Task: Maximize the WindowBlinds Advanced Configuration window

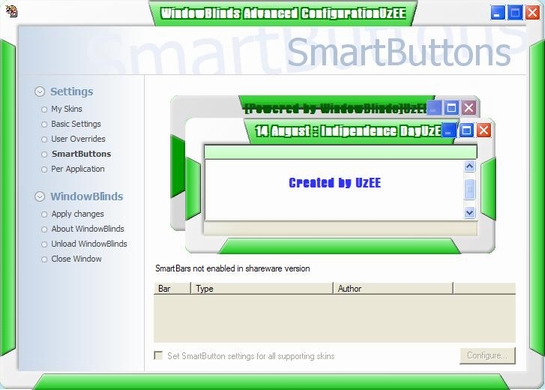Action: [x=515, y=13]
